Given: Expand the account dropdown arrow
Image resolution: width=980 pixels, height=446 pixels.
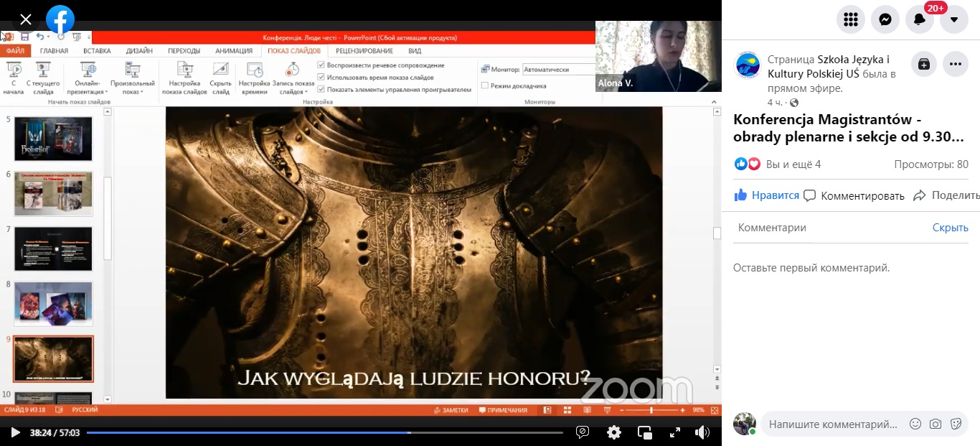Looking at the screenshot, I should coord(954,19).
